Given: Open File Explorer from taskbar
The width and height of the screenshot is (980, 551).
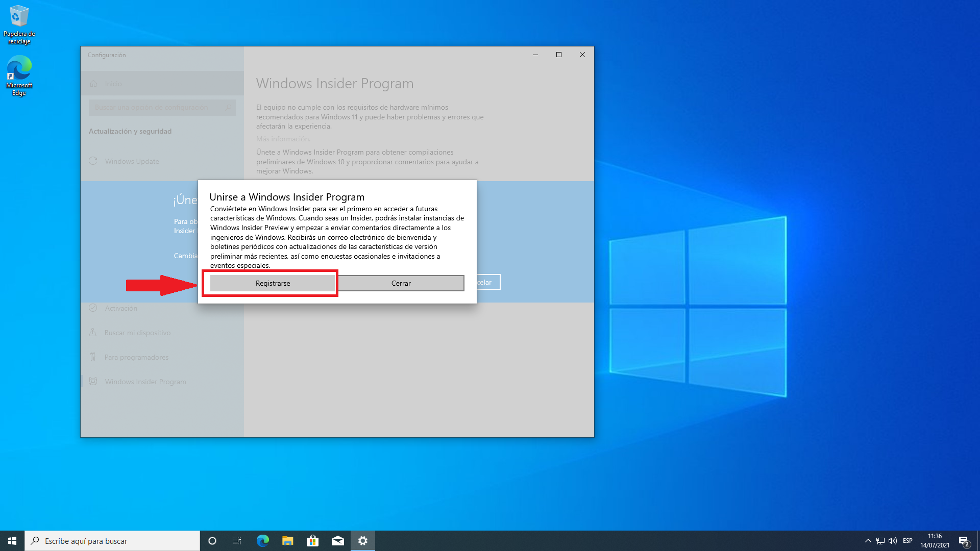Looking at the screenshot, I should (287, 541).
